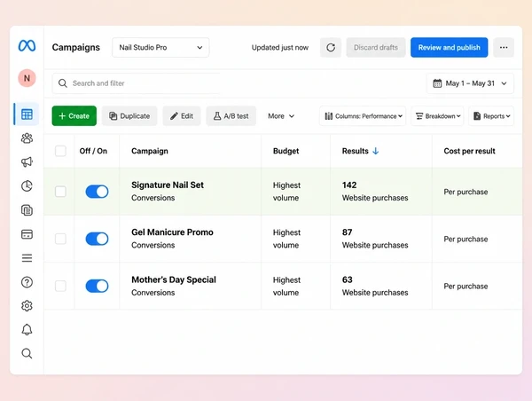Check the Signature Nail Set row checkbox
The image size is (532, 401).
(x=60, y=192)
